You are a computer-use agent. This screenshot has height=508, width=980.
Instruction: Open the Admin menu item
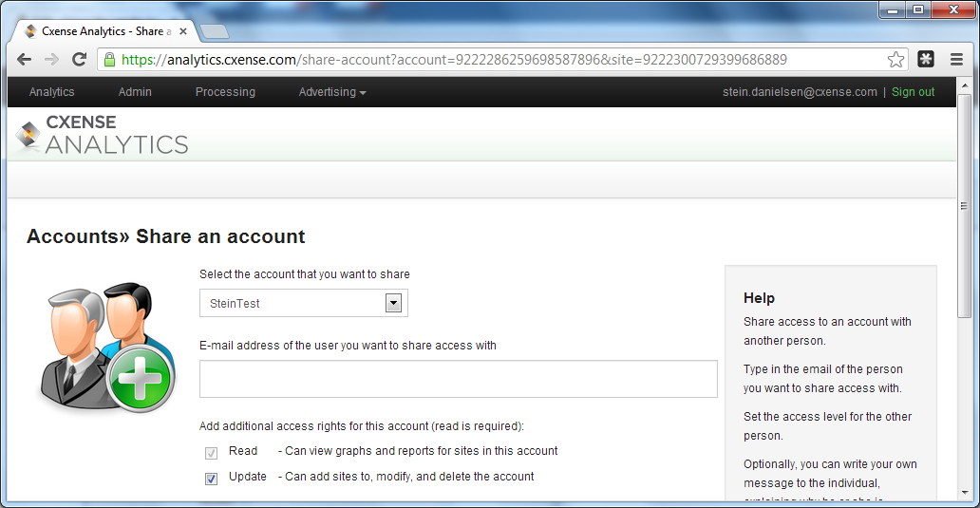pos(135,92)
